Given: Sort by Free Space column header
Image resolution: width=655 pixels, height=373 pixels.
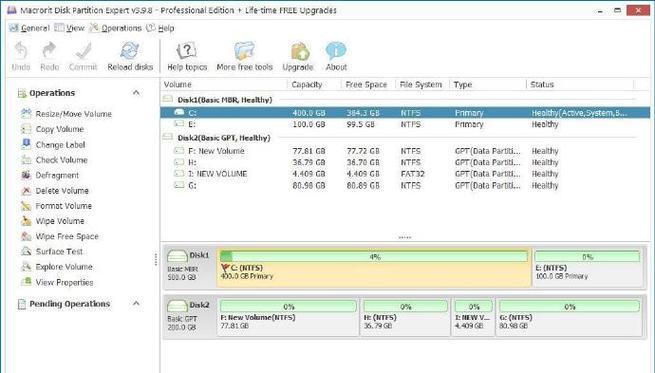Looking at the screenshot, I should pyautogui.click(x=368, y=84).
